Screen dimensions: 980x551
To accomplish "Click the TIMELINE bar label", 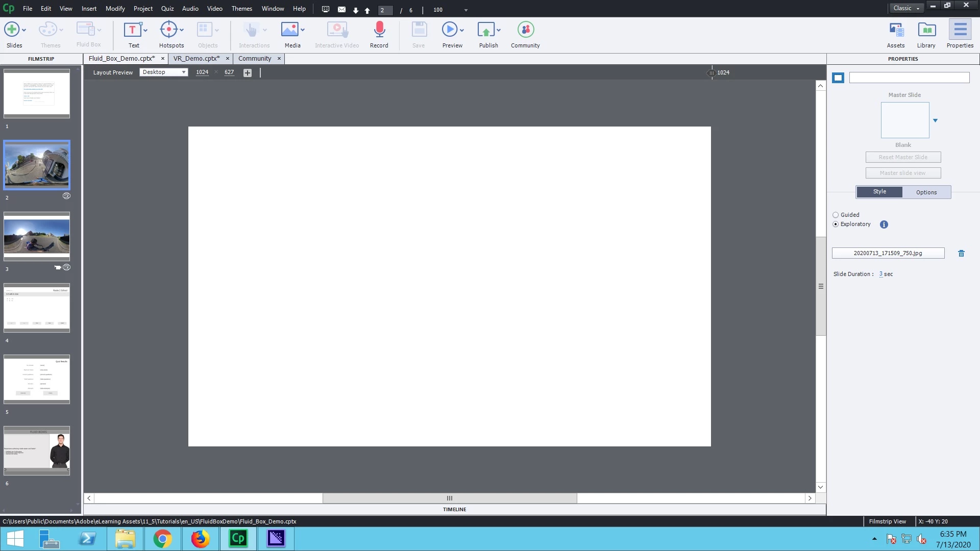I will pyautogui.click(x=454, y=510).
